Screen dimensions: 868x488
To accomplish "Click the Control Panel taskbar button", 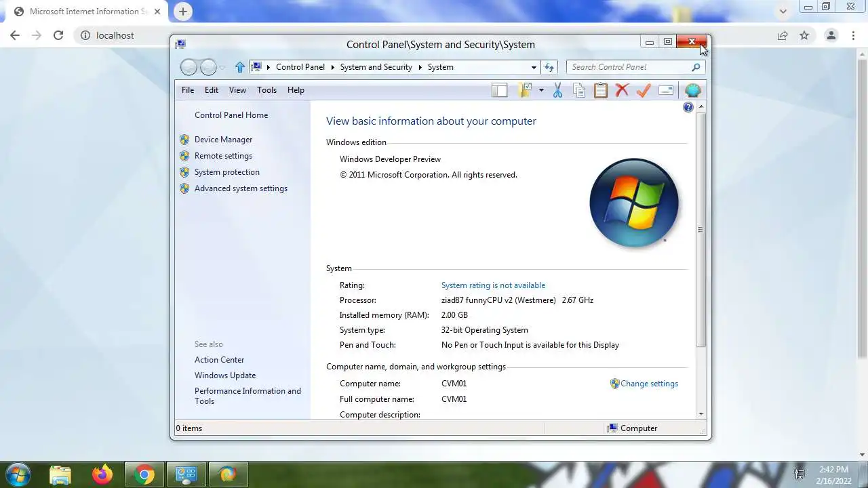I will click(186, 474).
